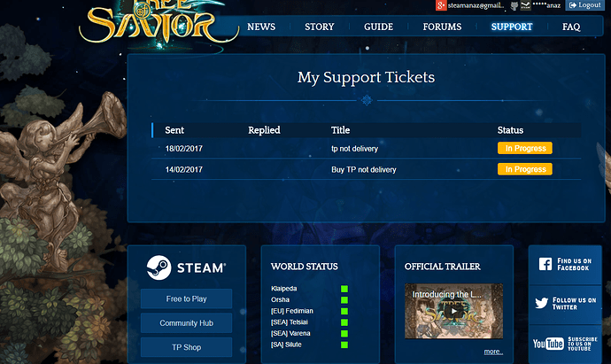Open the TP Shop

[186, 347]
